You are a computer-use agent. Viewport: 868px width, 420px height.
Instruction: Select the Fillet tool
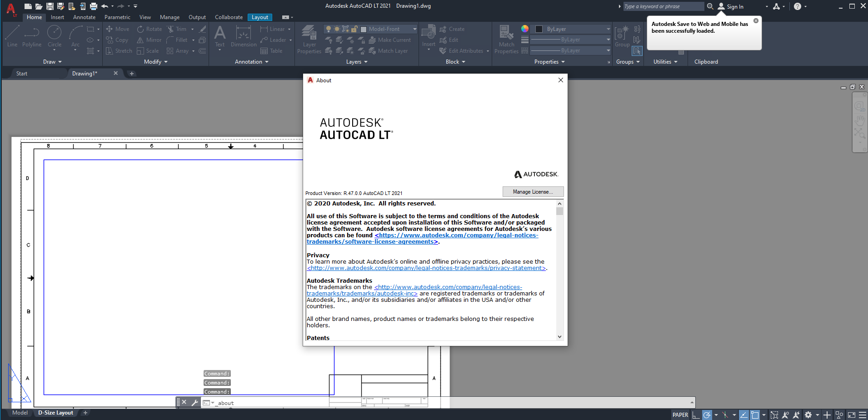[177, 40]
